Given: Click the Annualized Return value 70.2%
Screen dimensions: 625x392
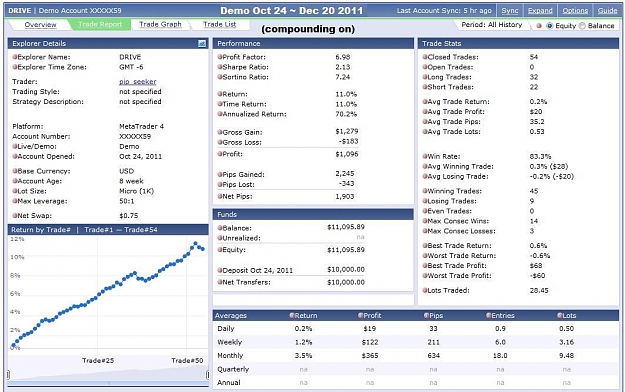Looking at the screenshot, I should click(x=346, y=114).
